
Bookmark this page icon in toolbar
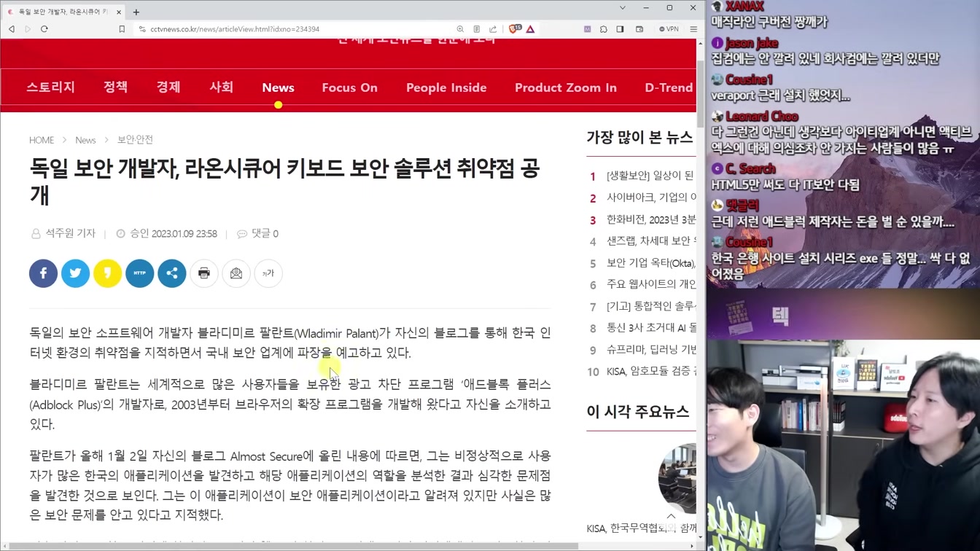point(122,29)
